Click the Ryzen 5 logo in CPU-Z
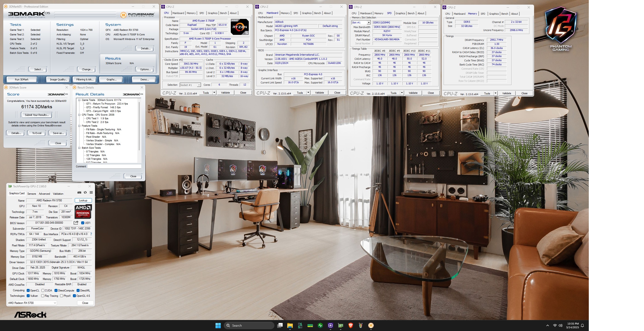This screenshot has height=331, width=644. [x=239, y=27]
